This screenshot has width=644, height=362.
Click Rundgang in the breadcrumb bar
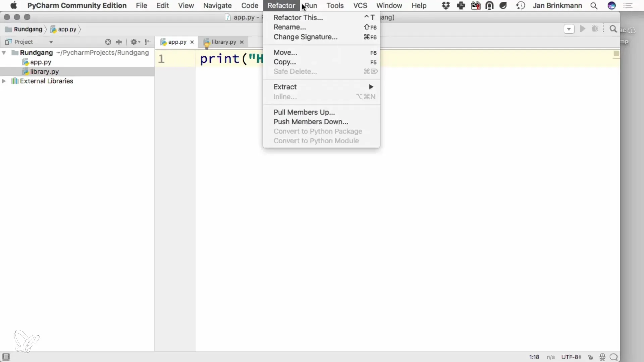click(24, 29)
